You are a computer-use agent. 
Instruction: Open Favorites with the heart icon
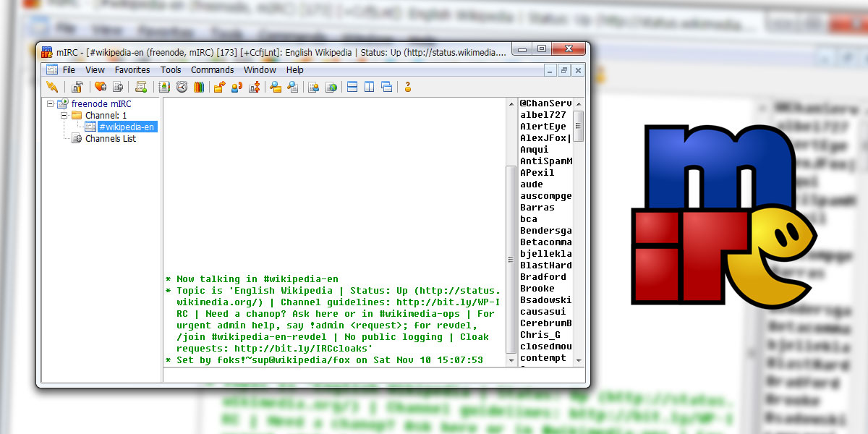pyautogui.click(x=100, y=87)
